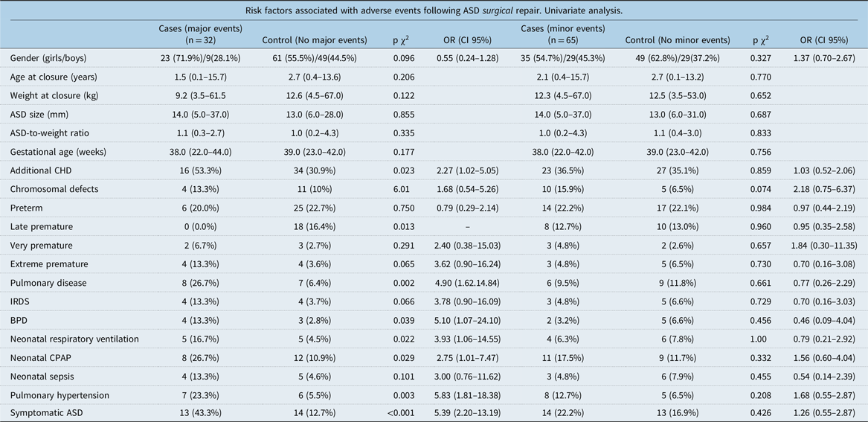868x422 pixels.
Task: Select the "Chromosomal defects" row label
Action: pyautogui.click(x=53, y=189)
